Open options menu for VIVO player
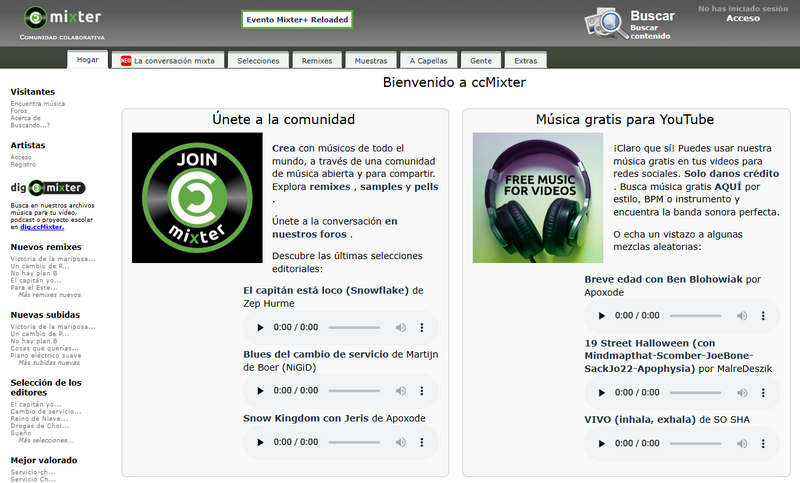Viewport: 800px width, 483px height. (763, 444)
